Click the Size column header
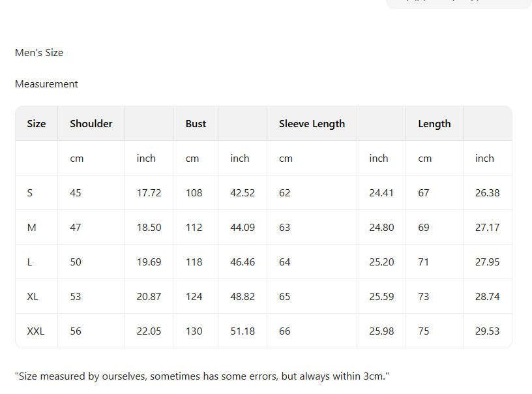Viewport: 532px width, 394px height. pos(37,123)
